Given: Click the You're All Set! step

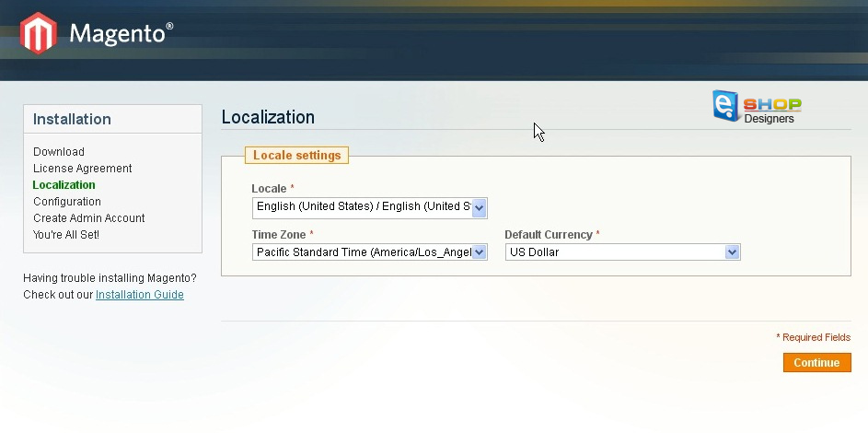Looking at the screenshot, I should [66, 235].
